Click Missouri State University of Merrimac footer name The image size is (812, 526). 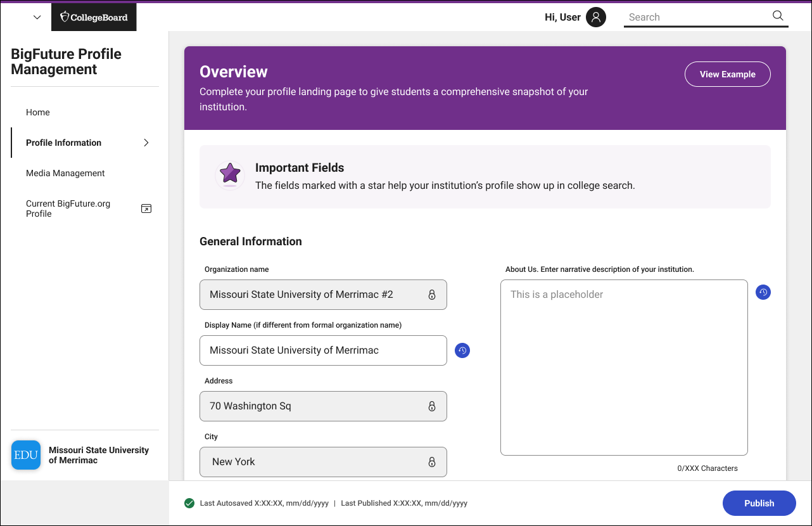[x=99, y=455]
